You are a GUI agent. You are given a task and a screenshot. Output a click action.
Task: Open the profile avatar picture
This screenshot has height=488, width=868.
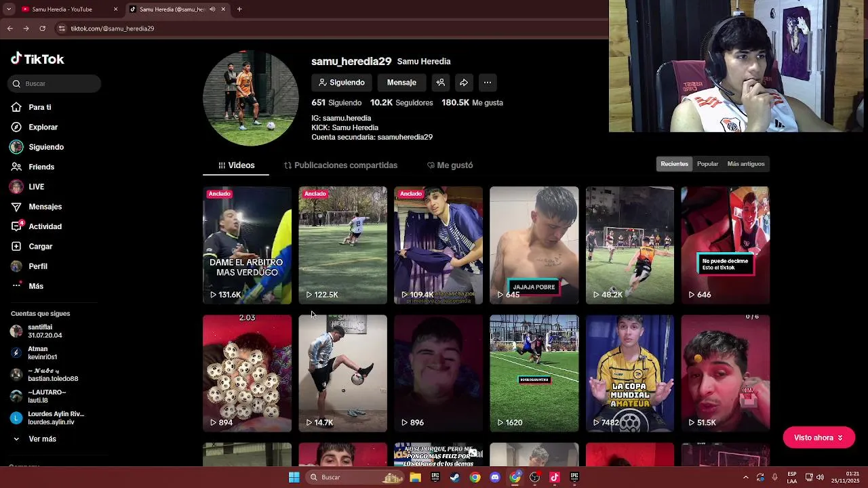[x=251, y=98]
